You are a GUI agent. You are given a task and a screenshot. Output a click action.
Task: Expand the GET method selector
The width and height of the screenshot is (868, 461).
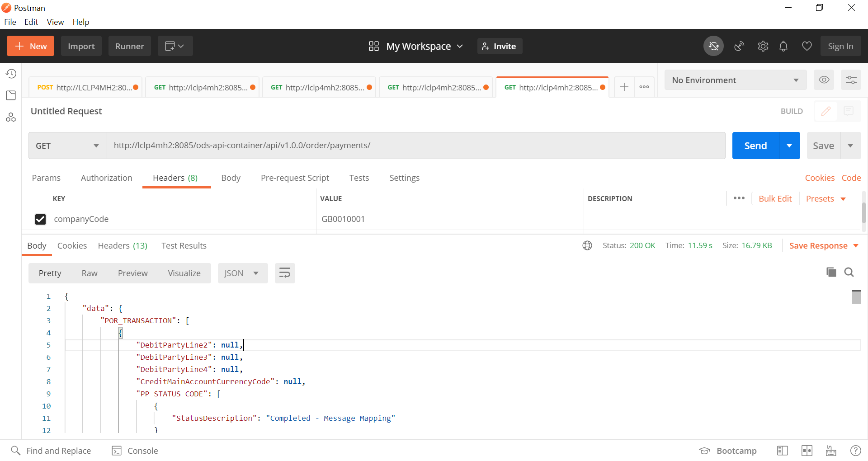pyautogui.click(x=66, y=145)
